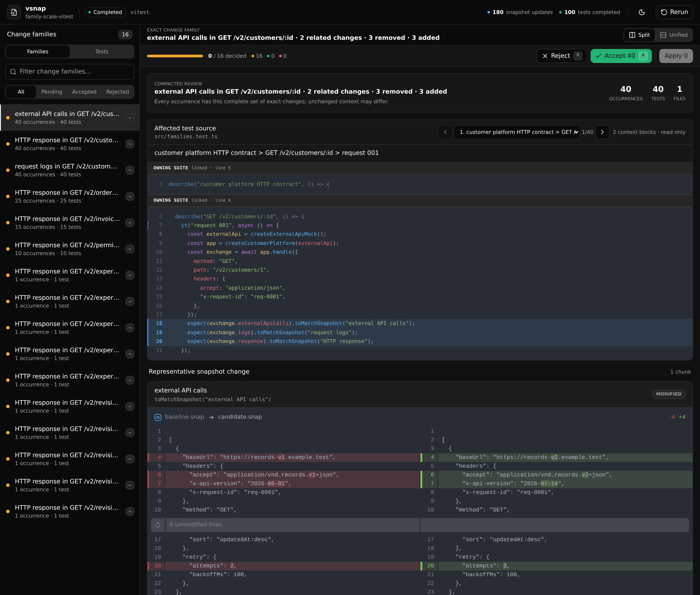Open HTTP response /v2/custo... family row

click(70, 144)
